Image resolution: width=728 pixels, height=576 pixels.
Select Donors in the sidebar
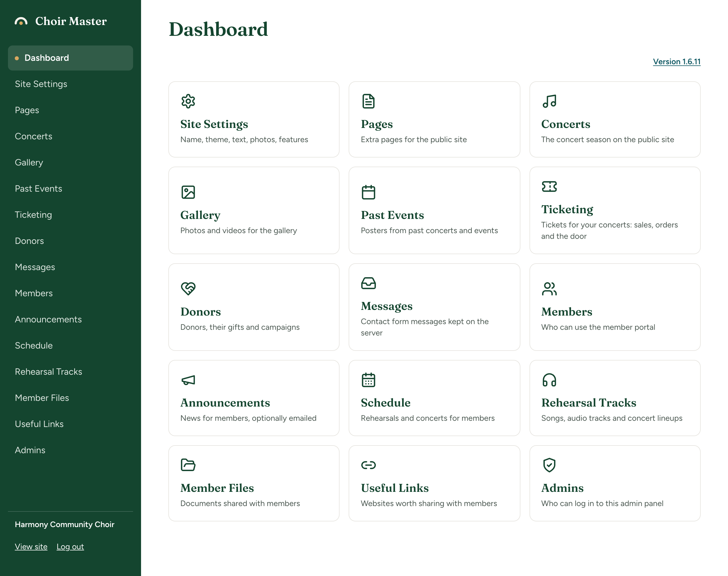coord(70,241)
